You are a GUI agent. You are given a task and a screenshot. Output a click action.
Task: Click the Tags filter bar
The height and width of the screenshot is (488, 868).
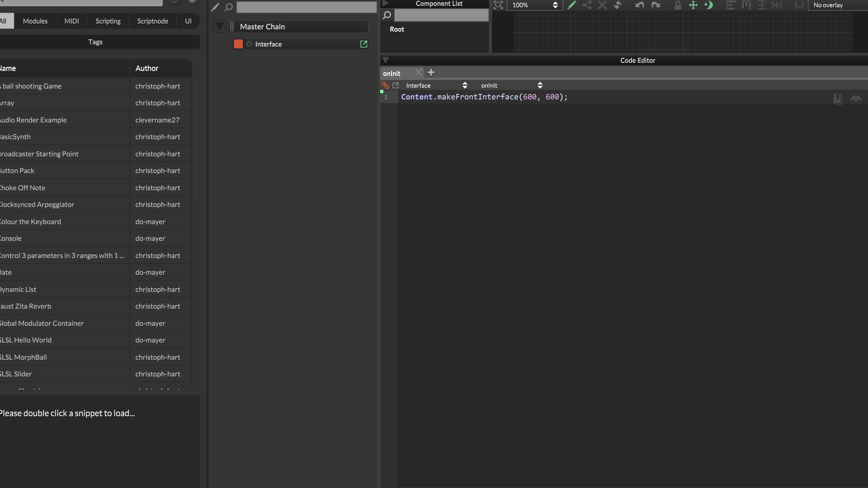tap(95, 42)
